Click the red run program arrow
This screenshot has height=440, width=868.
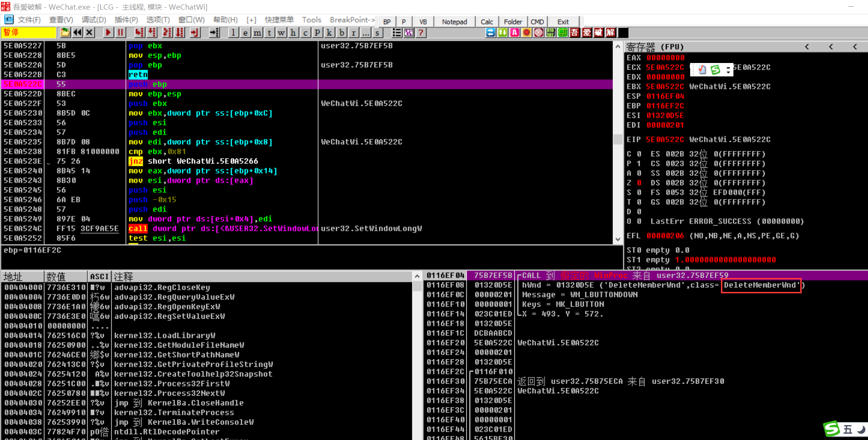point(108,33)
